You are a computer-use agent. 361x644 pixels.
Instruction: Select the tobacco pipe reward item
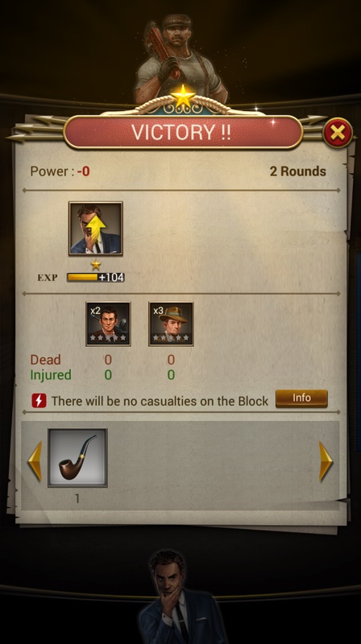(x=77, y=458)
